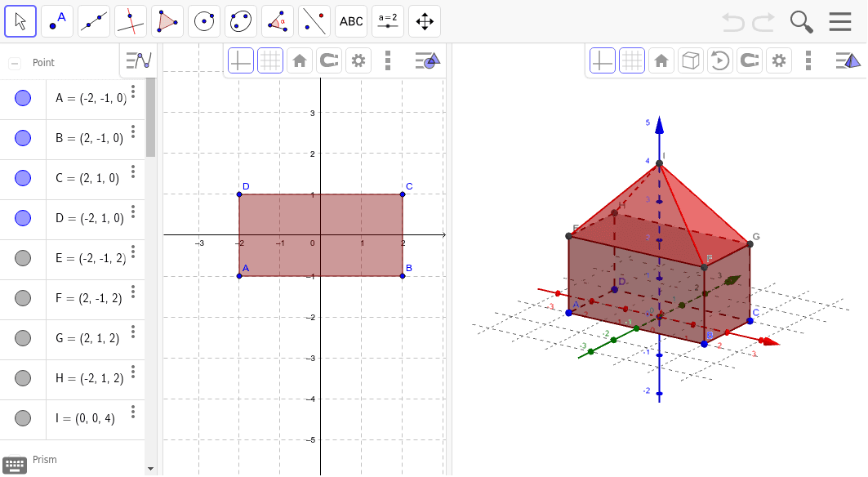Select the Ellipse tool
Image resolution: width=868 pixels, height=477 pixels.
pos(241,21)
